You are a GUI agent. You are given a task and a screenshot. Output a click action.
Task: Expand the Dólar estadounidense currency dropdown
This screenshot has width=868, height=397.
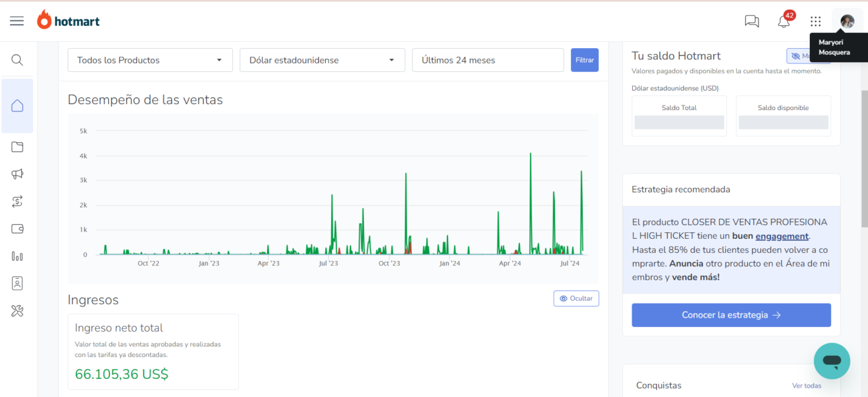click(322, 60)
